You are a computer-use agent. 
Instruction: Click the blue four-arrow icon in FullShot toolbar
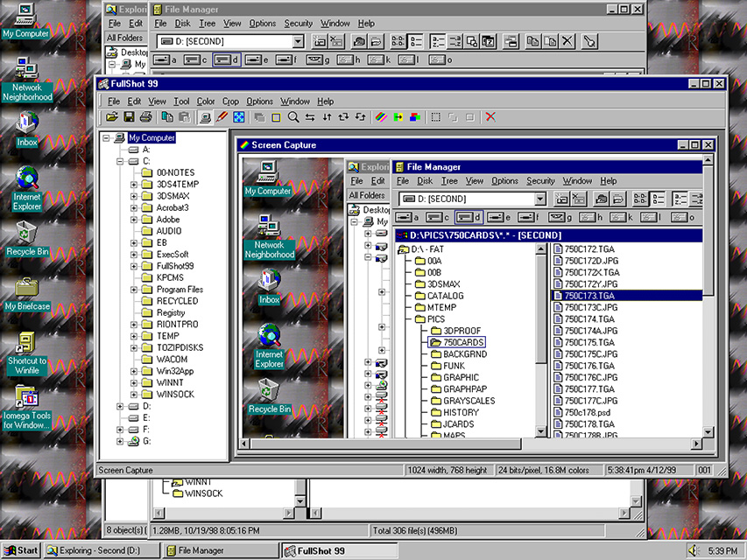(239, 117)
